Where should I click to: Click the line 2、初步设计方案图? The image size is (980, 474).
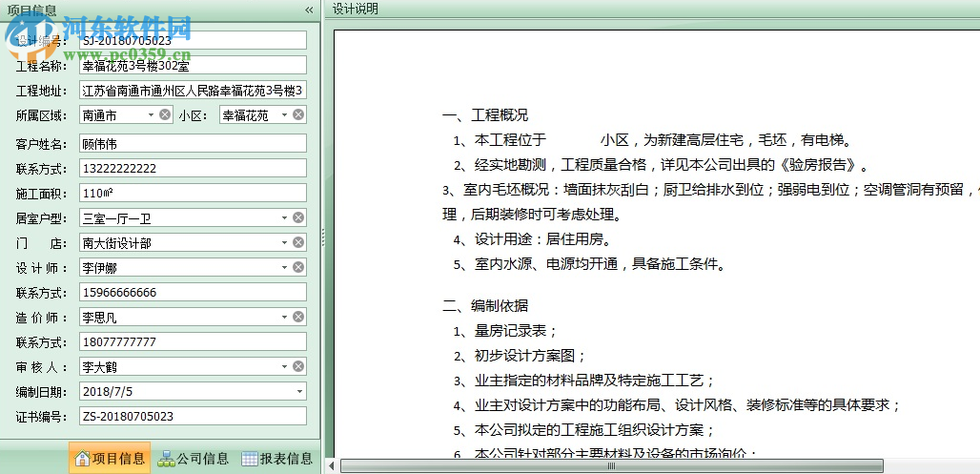[x=520, y=356]
